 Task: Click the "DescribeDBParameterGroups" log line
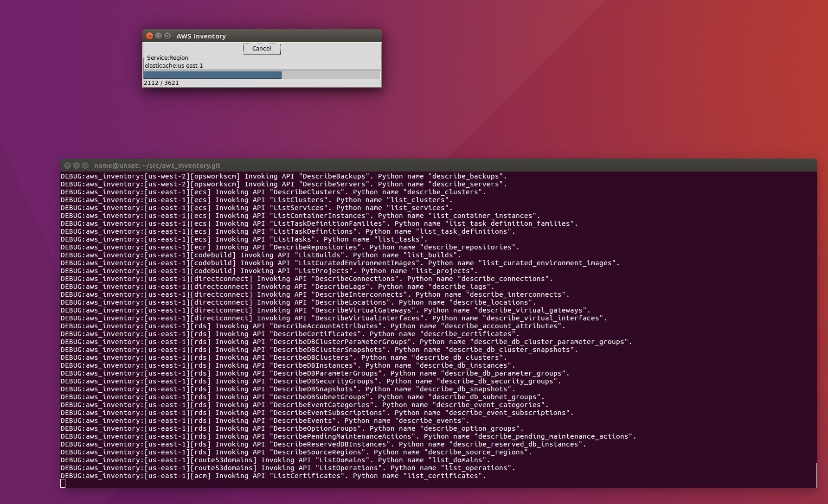point(315,373)
